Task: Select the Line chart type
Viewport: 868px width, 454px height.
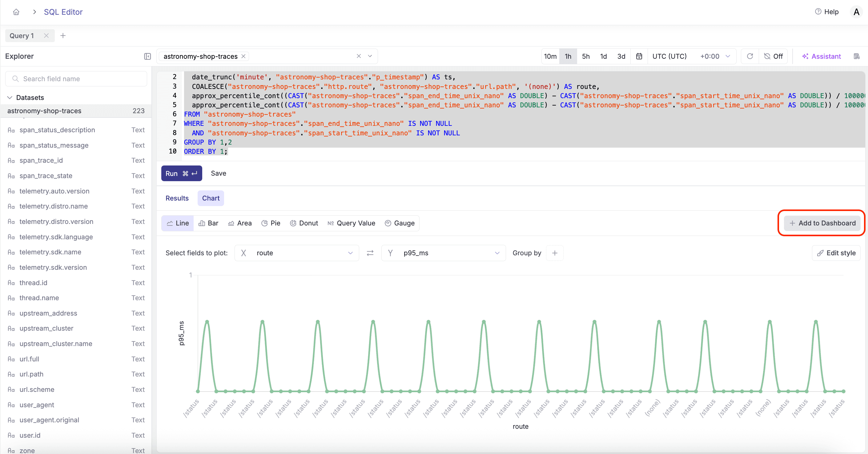Action: coord(178,223)
